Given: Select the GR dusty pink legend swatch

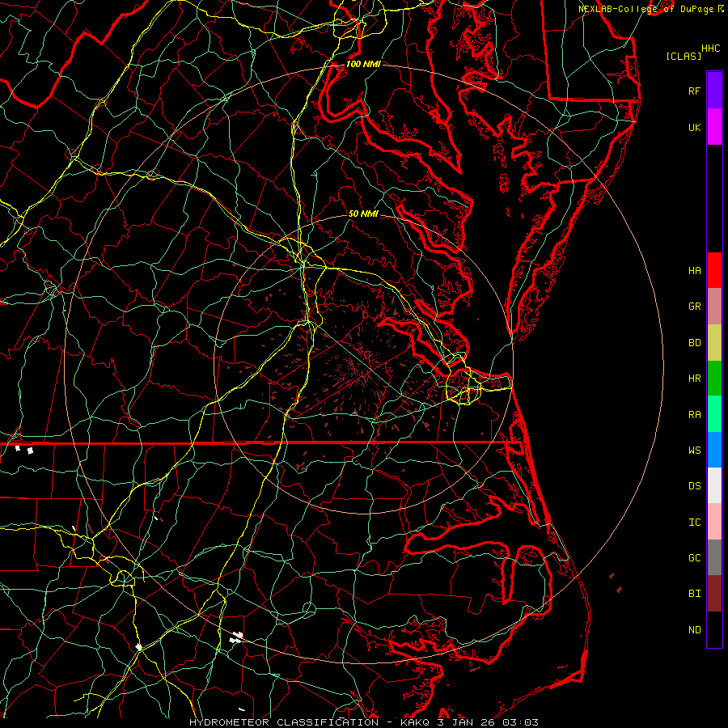Looking at the screenshot, I should (714, 307).
